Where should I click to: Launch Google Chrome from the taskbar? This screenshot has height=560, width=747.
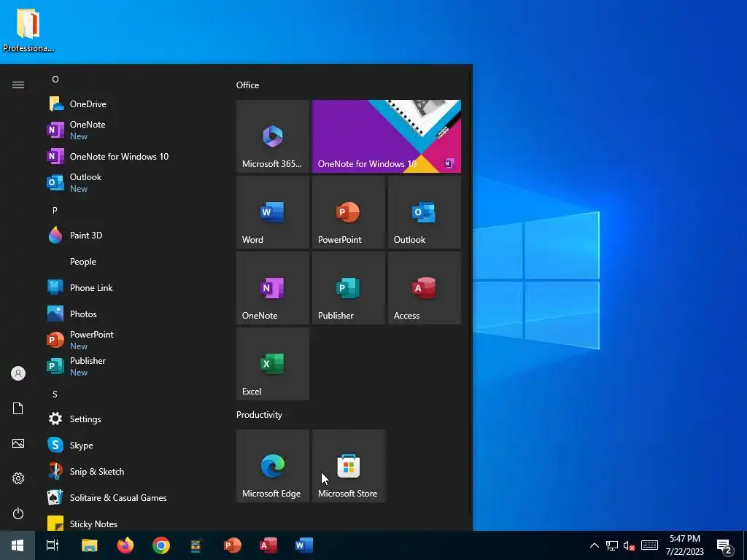click(161, 545)
